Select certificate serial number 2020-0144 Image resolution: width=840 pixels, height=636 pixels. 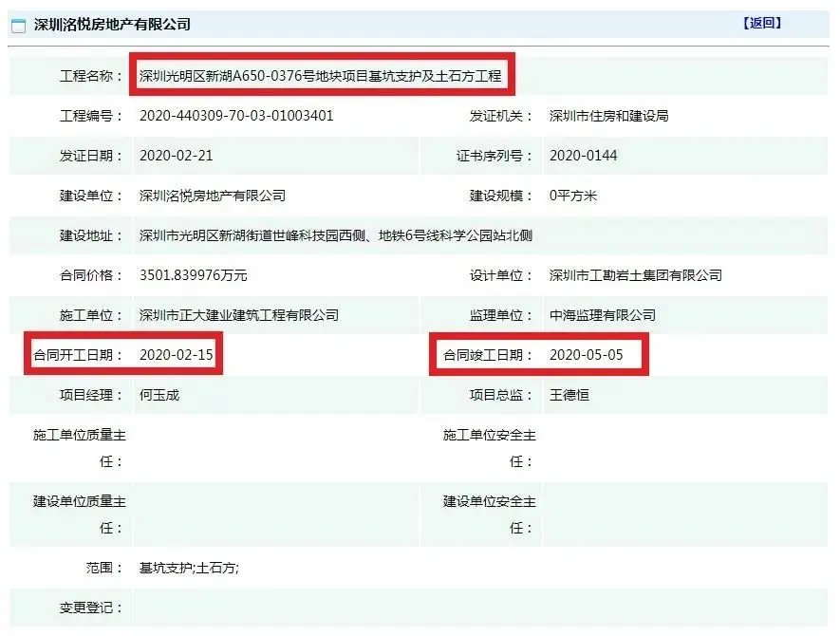point(584,156)
